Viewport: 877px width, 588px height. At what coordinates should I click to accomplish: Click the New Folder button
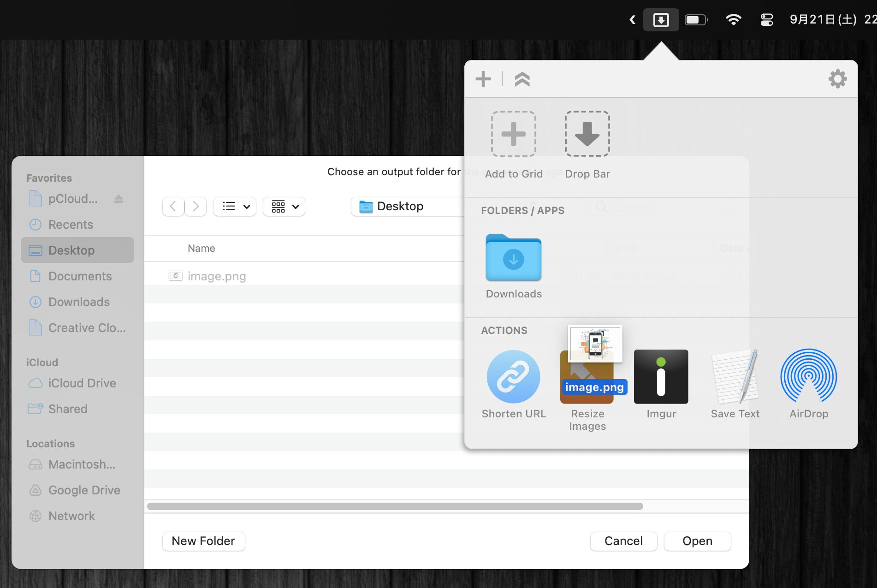click(x=203, y=541)
